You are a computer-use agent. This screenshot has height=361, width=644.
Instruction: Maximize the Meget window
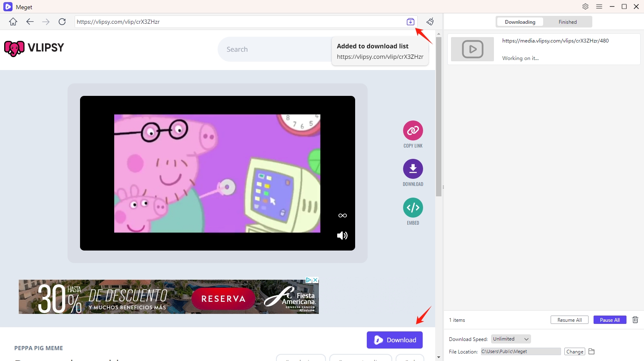624,7
